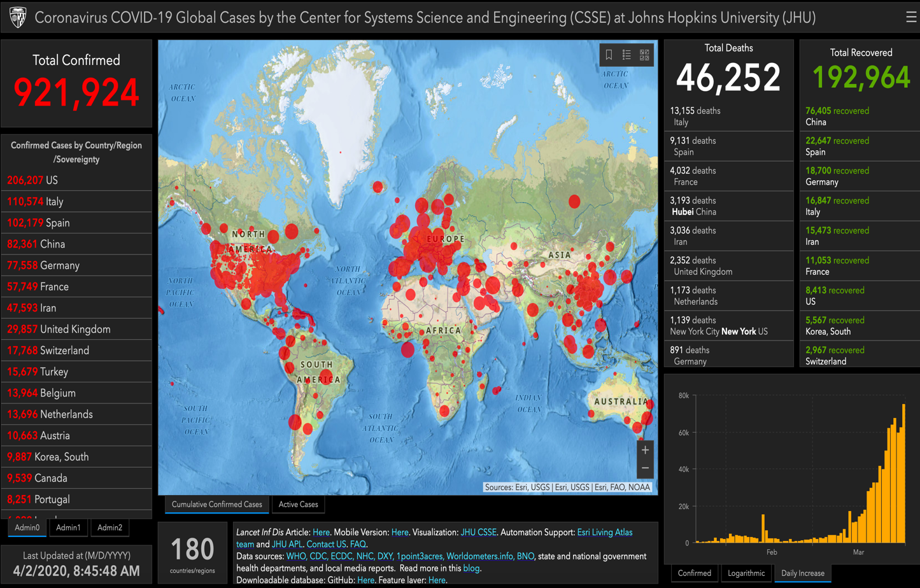Image resolution: width=920 pixels, height=588 pixels.
Task: Read more via the blog link
Action: (471, 568)
